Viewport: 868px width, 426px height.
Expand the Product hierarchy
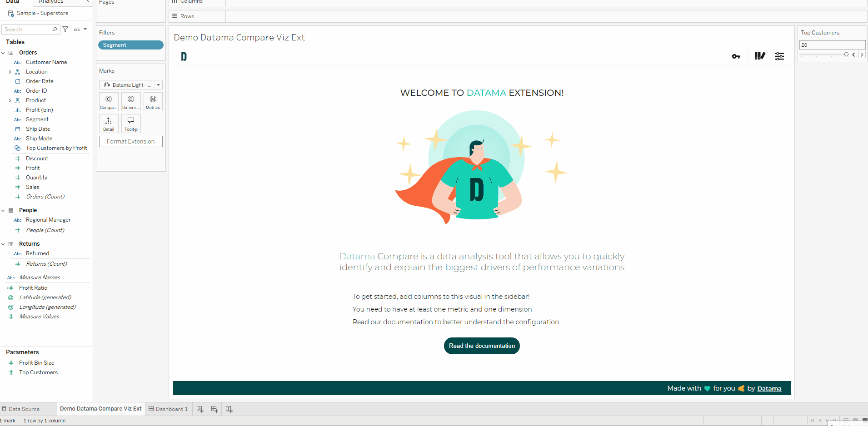coord(10,100)
